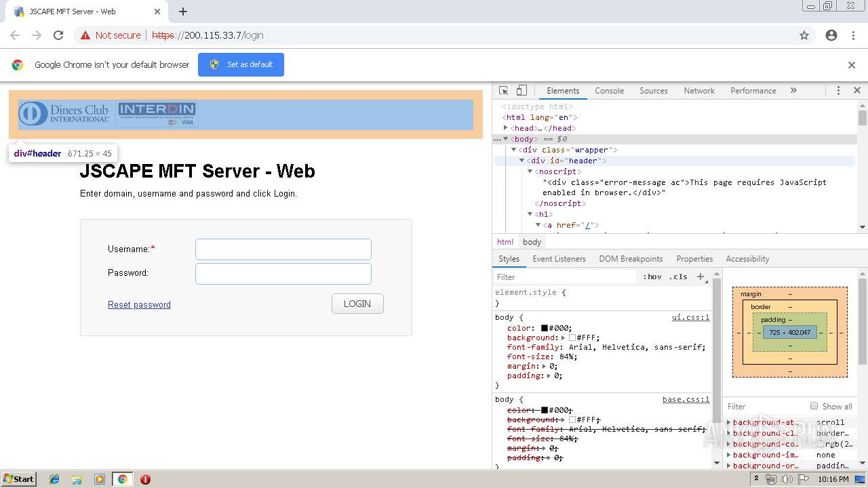Open a new browser tab
The image size is (868, 488).
[183, 12]
